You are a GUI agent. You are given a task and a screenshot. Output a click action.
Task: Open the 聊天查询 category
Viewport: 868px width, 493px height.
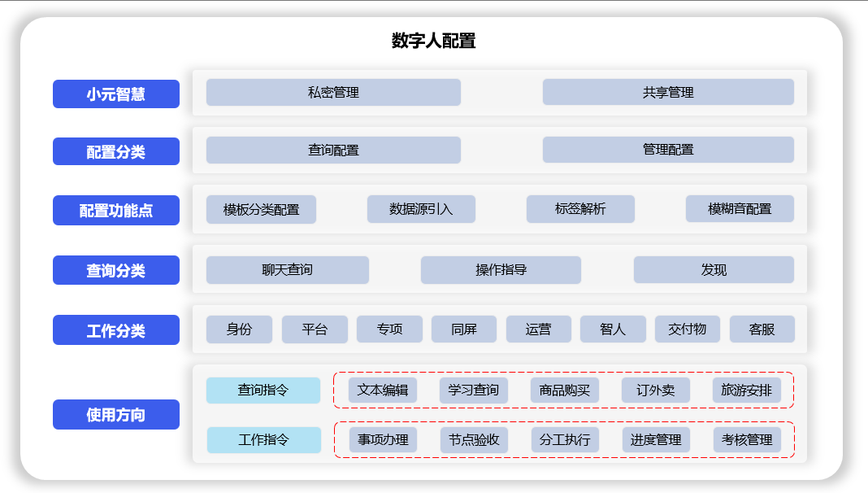point(287,270)
